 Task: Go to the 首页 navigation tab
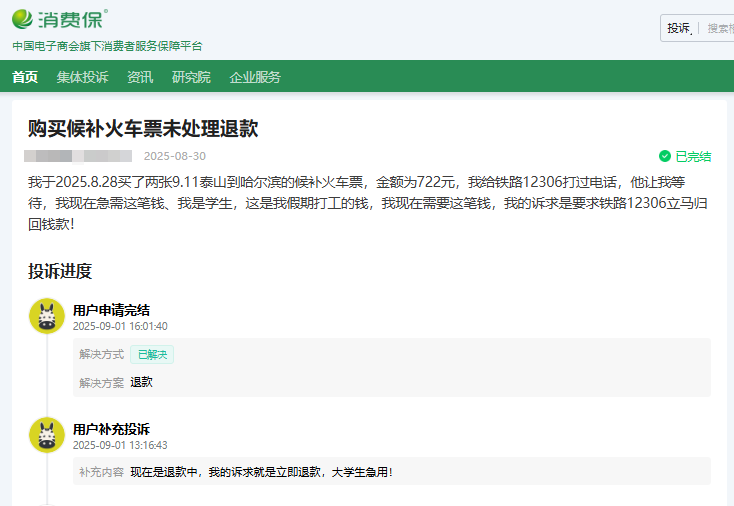click(25, 77)
